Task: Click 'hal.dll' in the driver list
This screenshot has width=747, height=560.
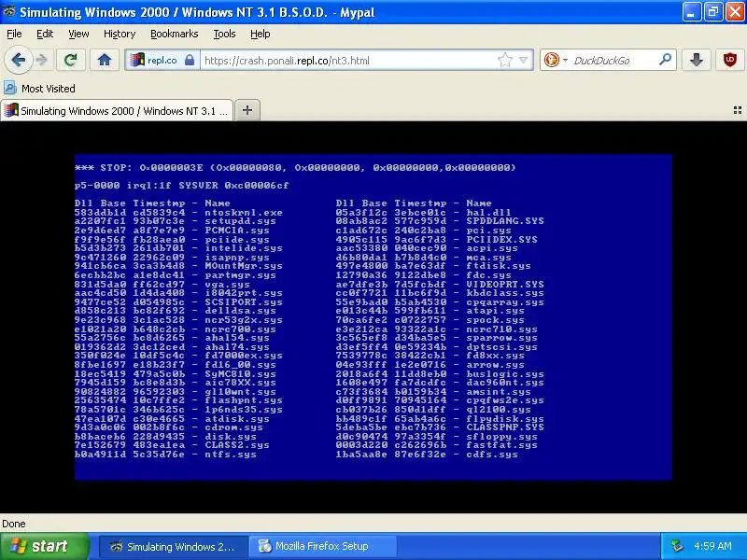Action: tap(488, 213)
